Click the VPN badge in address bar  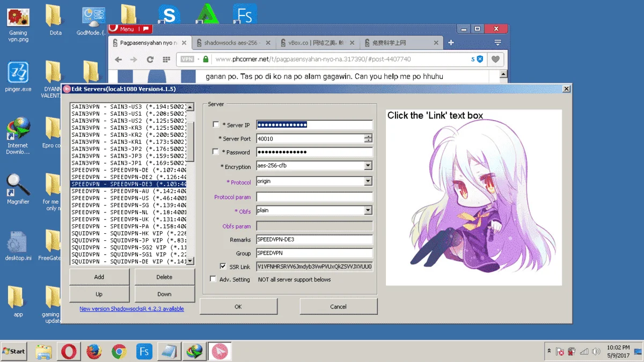(x=187, y=60)
